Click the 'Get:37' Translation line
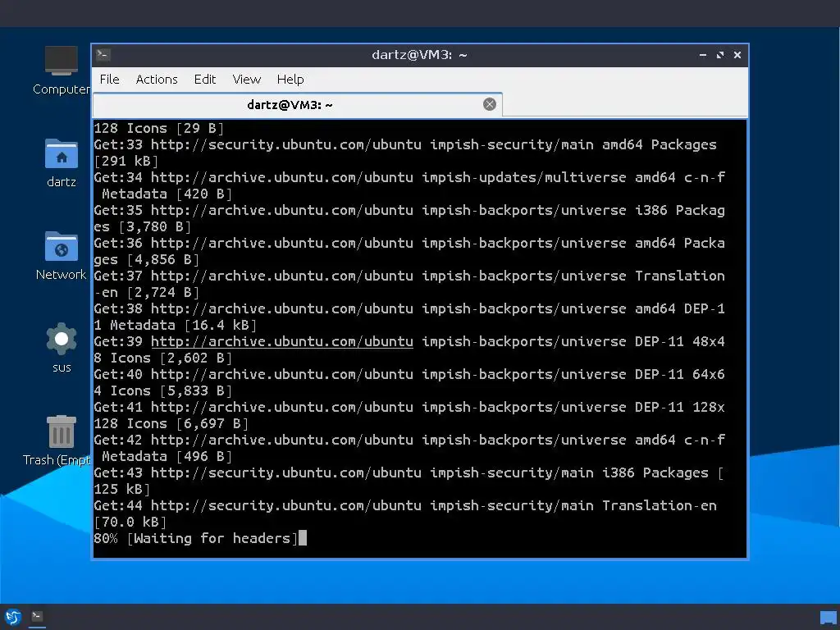Viewport: 840px width, 630px height. pos(409,276)
